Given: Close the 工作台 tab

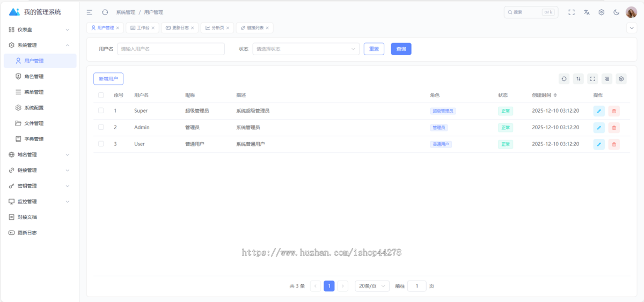Looking at the screenshot, I should click(x=153, y=28).
